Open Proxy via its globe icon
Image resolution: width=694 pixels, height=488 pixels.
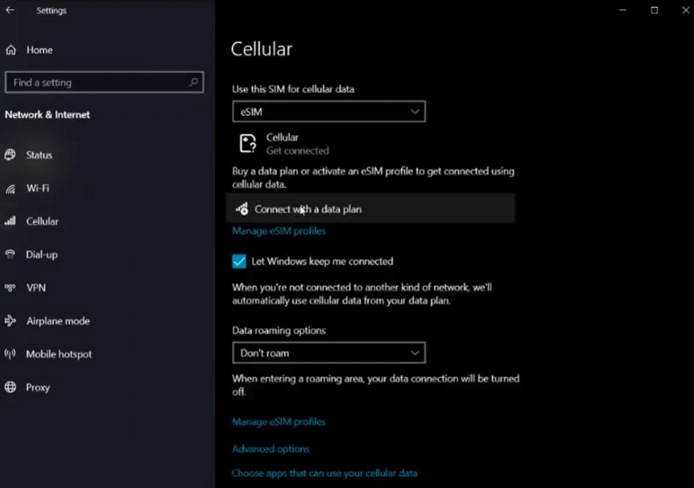(10, 387)
